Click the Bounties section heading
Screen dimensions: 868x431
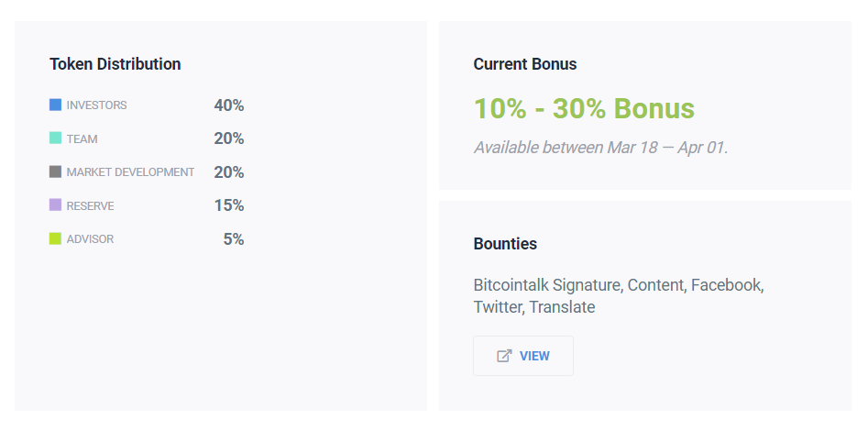click(505, 244)
